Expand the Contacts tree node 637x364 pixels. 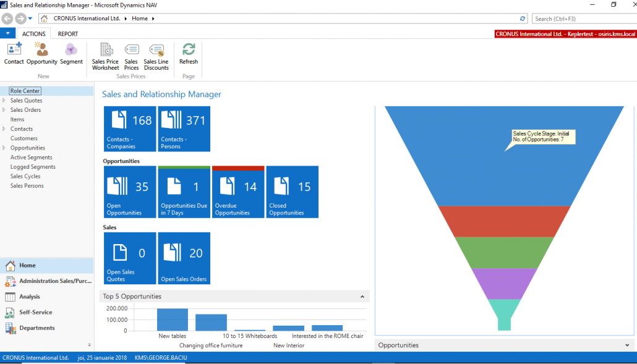pos(4,129)
